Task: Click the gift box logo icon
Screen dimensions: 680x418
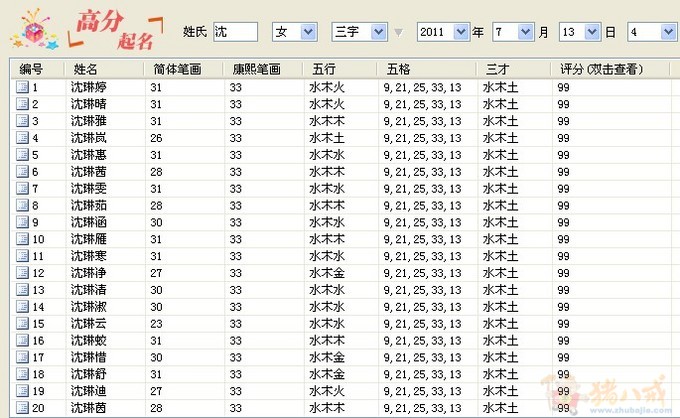Action: [x=35, y=29]
